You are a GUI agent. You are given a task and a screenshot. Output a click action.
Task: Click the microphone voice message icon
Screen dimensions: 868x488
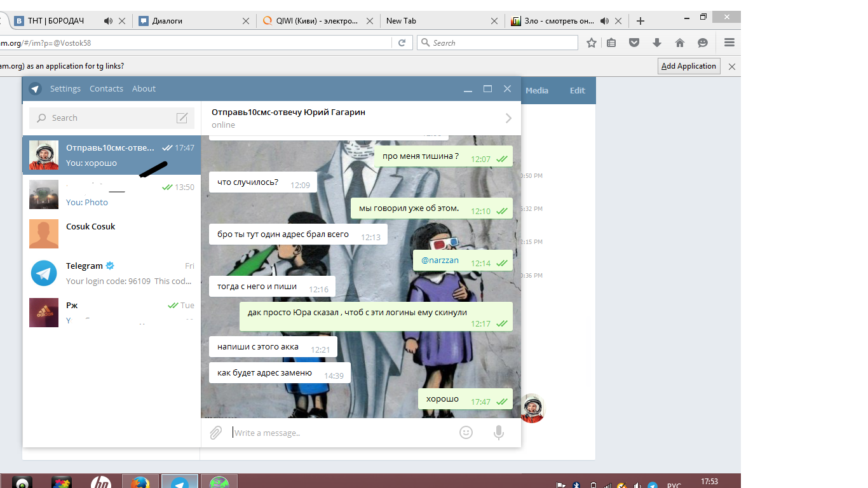point(499,433)
